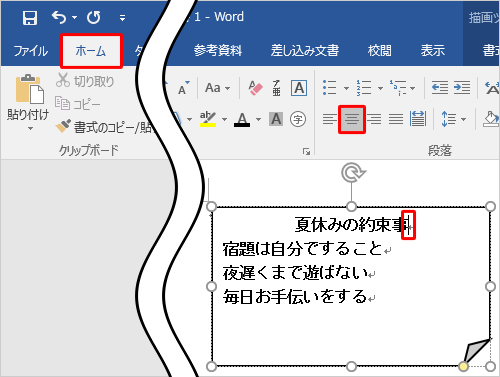
Task: Select 書式のコピー/貼り付け format painter
Action: tap(105, 127)
